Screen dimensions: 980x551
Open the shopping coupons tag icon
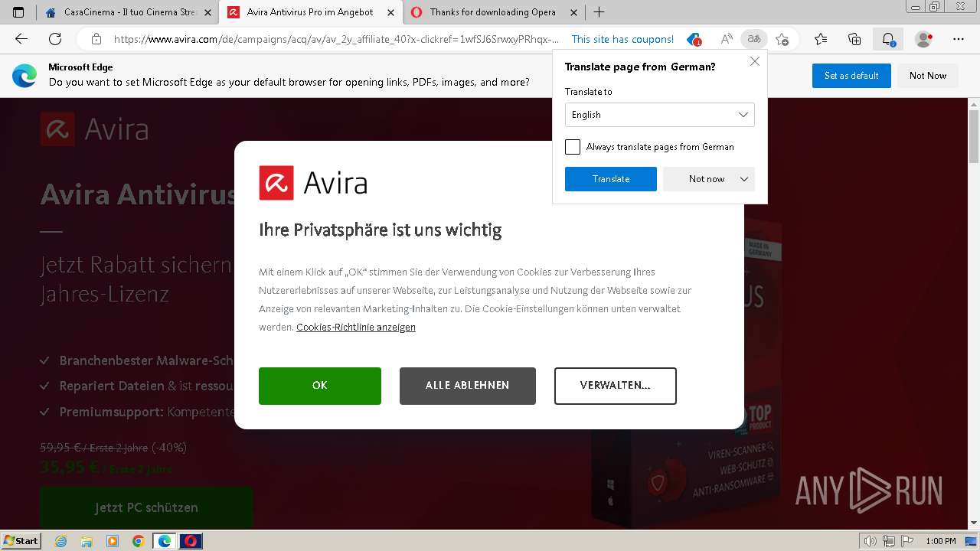pos(694,39)
